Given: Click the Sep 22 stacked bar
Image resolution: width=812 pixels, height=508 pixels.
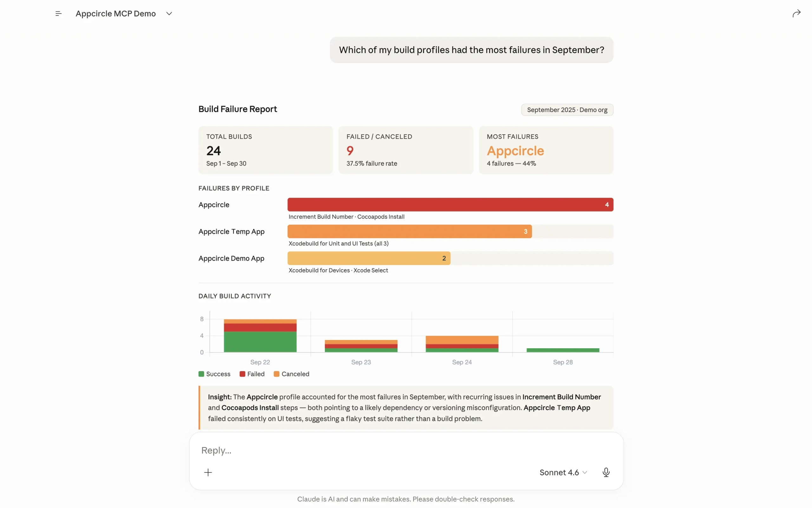Looking at the screenshot, I should click(260, 336).
